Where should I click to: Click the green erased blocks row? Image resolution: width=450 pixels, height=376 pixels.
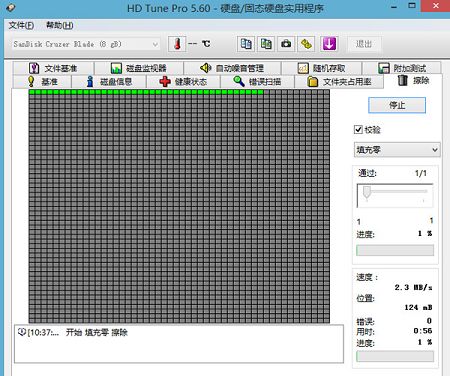146,92
